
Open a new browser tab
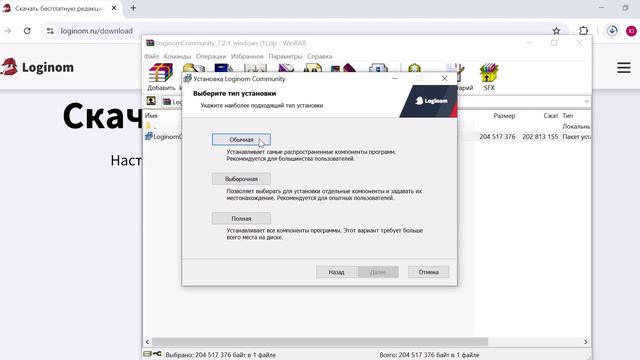pyautogui.click(x=133, y=8)
